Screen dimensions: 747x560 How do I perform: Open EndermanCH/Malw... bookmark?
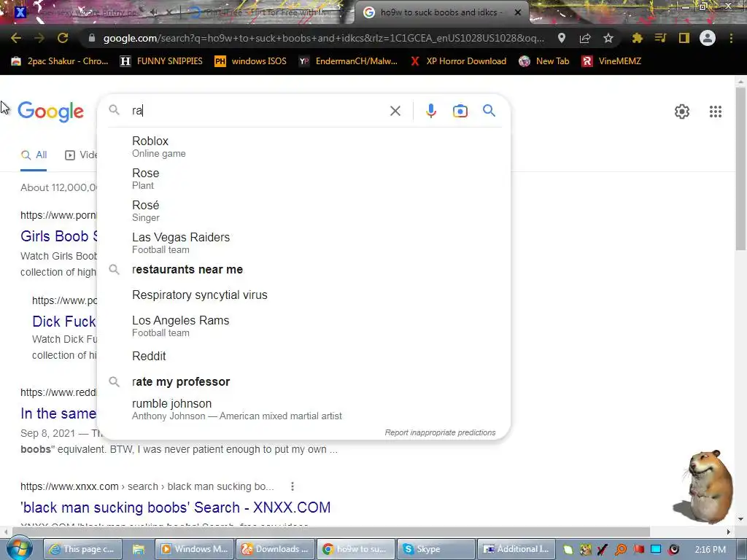[x=349, y=61]
